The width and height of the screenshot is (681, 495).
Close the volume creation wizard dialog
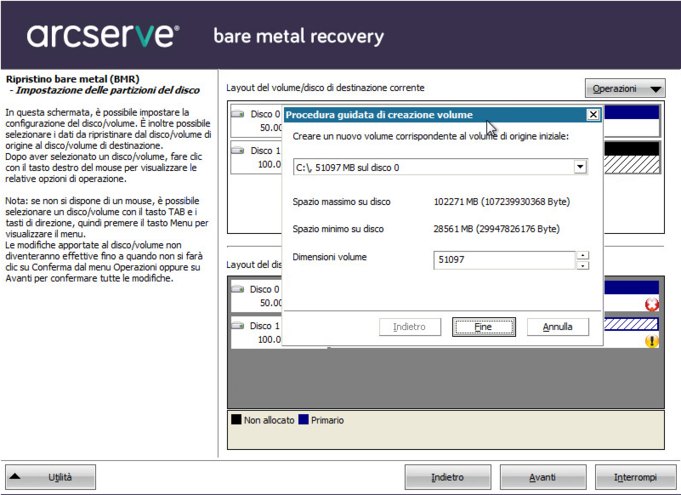(592, 115)
